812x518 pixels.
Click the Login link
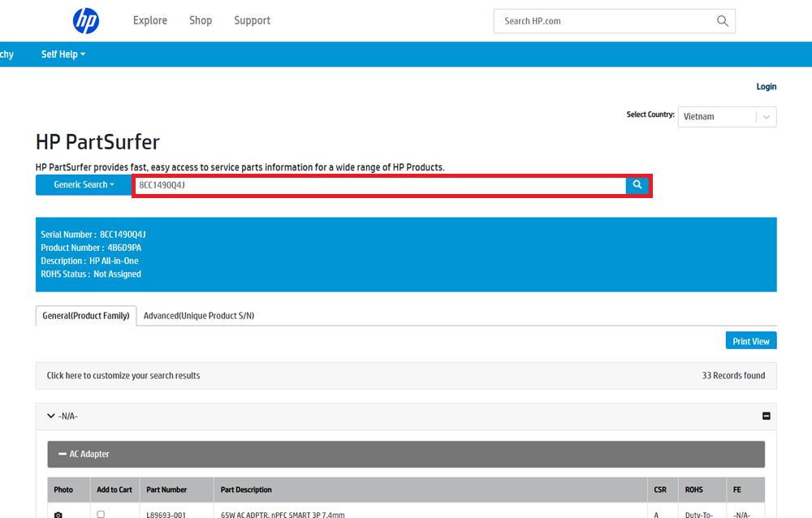[766, 87]
